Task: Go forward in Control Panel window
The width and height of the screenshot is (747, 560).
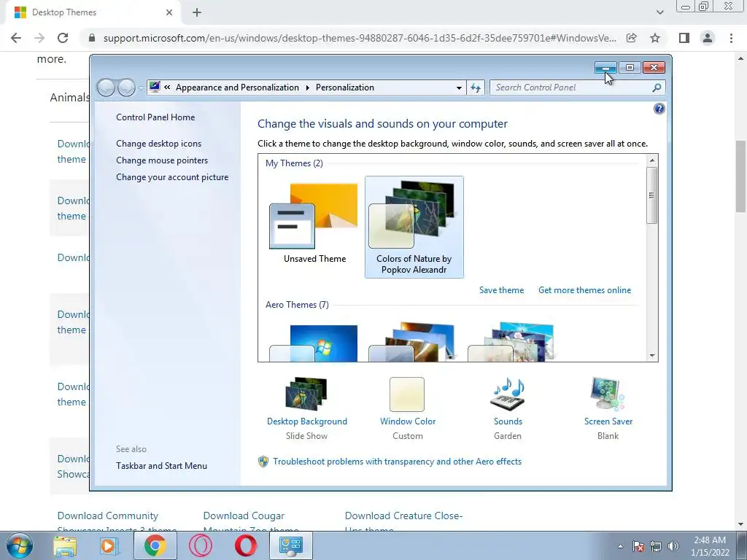Action: [126, 87]
